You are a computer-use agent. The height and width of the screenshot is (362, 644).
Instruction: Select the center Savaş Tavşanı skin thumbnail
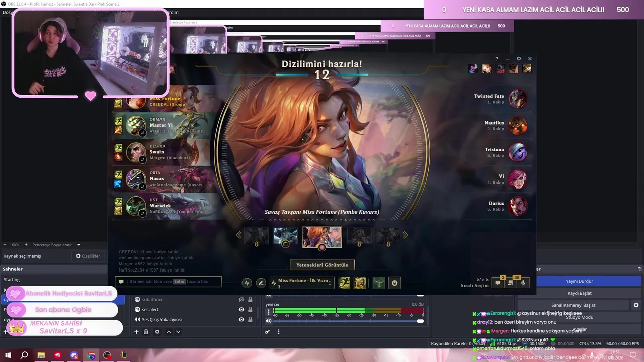[322, 236]
